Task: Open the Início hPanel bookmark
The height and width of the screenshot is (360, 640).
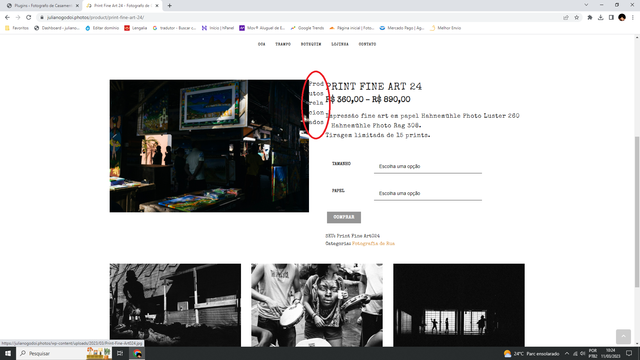Action: click(x=218, y=28)
